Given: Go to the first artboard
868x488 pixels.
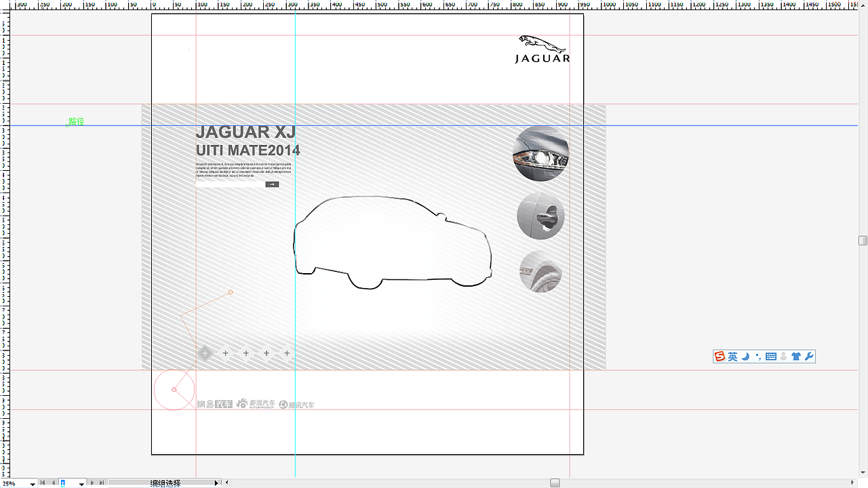Looking at the screenshot, I should click(x=43, y=483).
